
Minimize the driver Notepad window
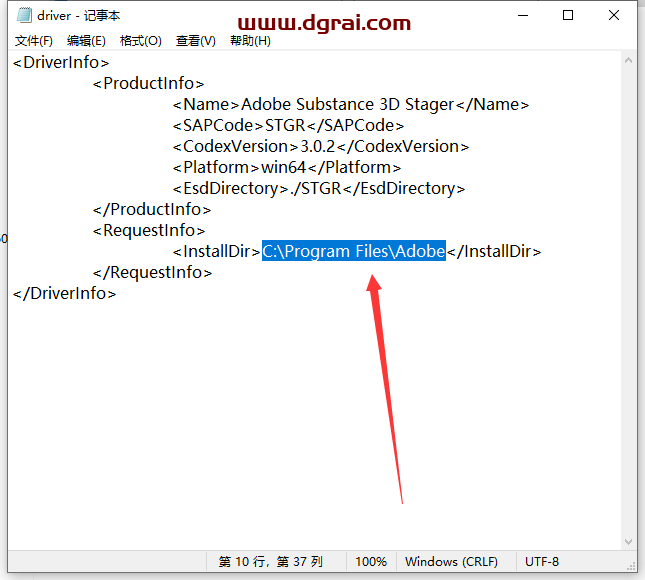pyautogui.click(x=523, y=15)
